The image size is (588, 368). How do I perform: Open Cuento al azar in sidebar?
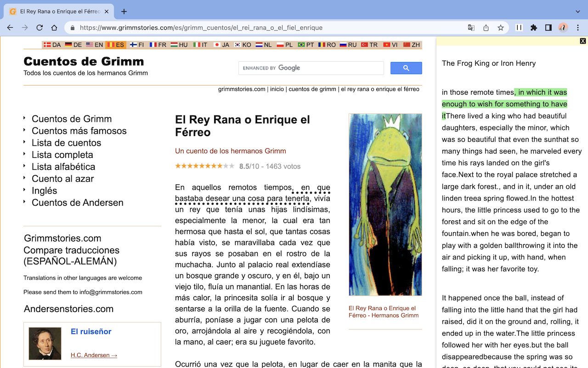coord(62,179)
